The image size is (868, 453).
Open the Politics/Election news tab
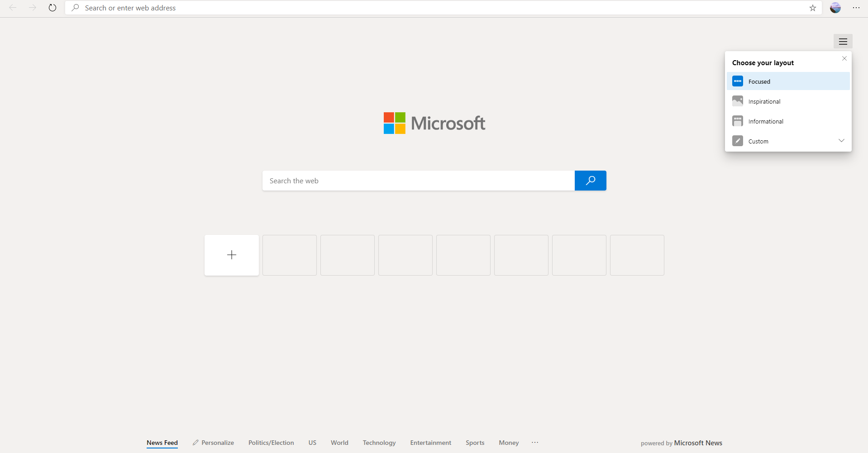(x=271, y=443)
